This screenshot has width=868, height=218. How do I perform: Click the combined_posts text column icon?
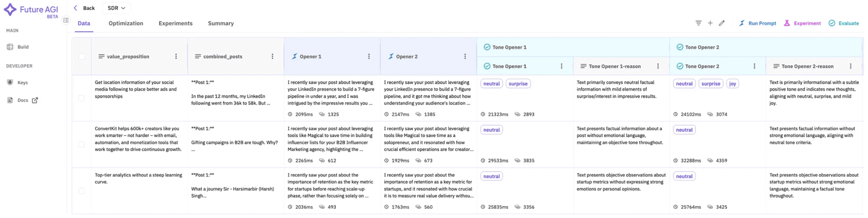pos(198,56)
